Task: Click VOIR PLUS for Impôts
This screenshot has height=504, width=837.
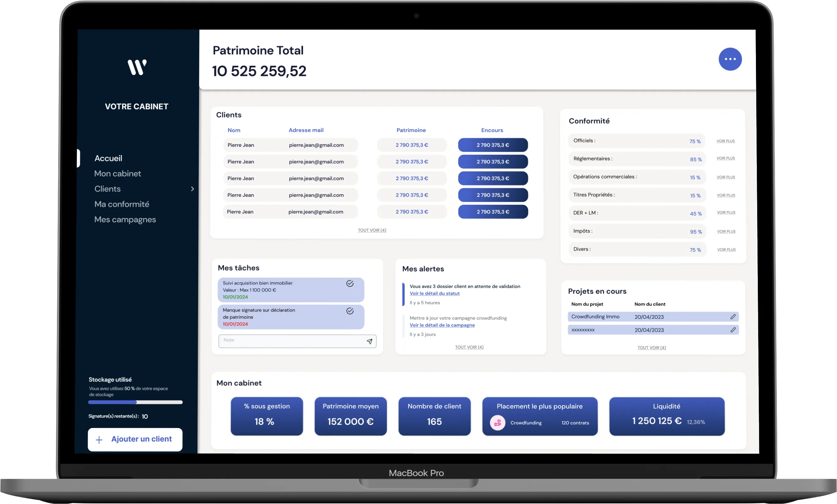Action: point(726,232)
